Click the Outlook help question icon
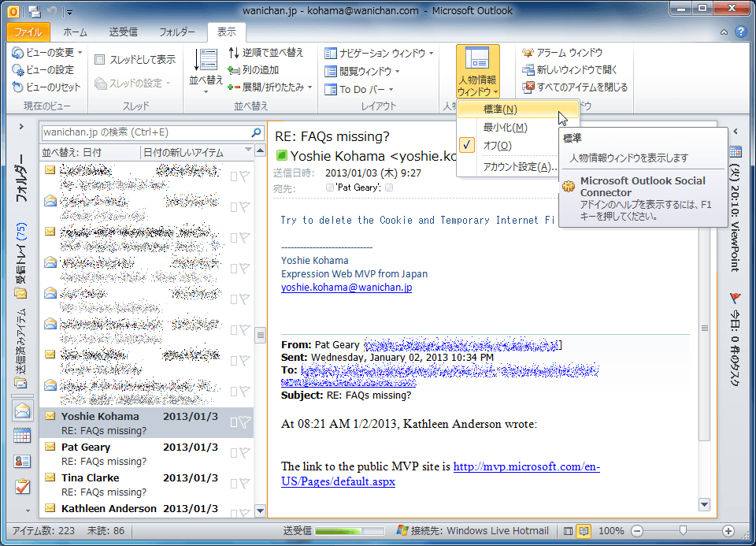Screen dimensions: 756x546 741,32
